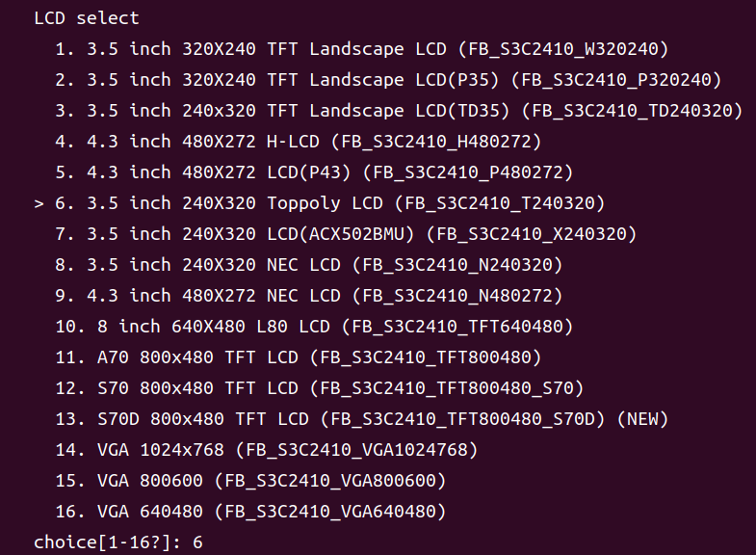Pick the 4.3 inch NEC LCD entry
This screenshot has height=555, width=756.
[x=309, y=296]
